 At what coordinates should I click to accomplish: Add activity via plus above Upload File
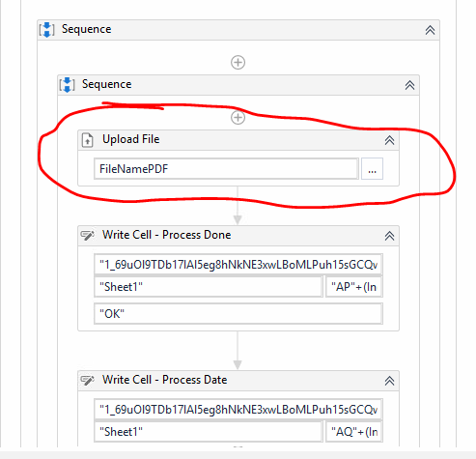pyautogui.click(x=238, y=117)
